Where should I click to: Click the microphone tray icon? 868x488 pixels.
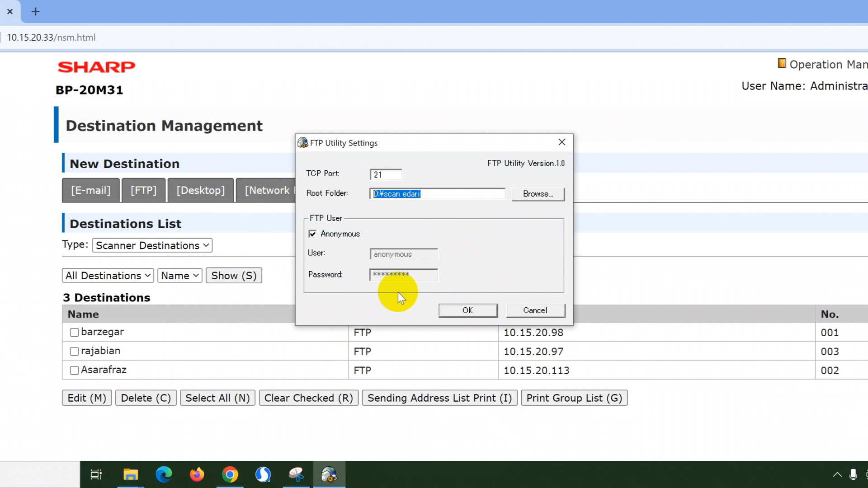tap(853, 474)
